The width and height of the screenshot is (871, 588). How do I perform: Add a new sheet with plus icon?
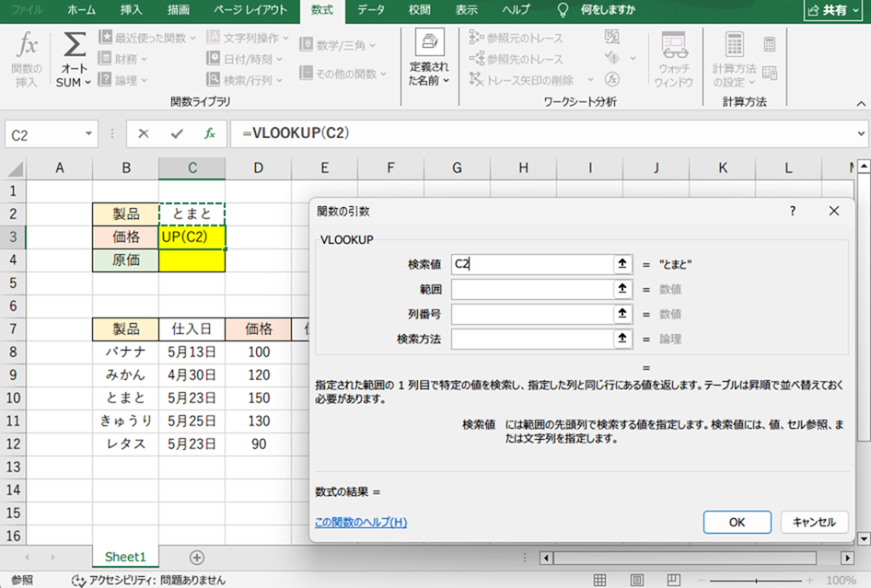(196, 558)
